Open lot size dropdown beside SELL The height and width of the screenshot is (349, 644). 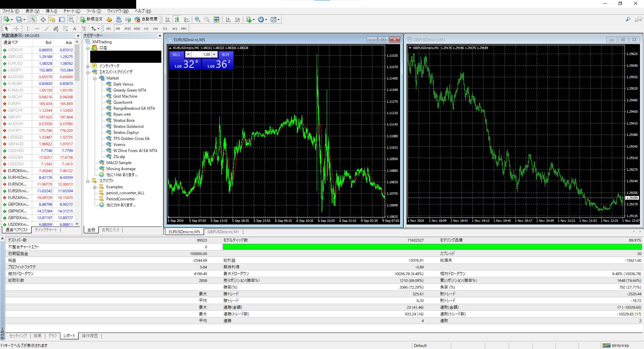coord(188,54)
